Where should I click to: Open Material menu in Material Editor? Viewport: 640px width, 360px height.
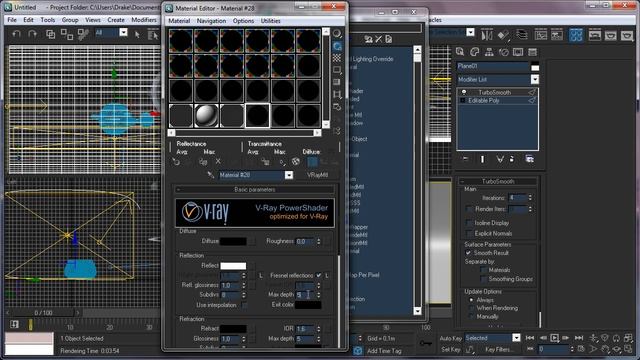coord(179,21)
